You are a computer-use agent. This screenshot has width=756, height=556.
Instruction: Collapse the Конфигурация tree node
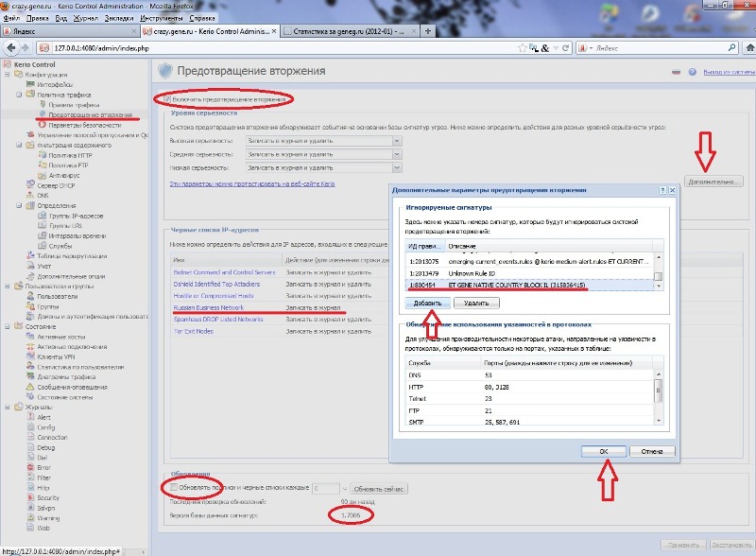pos(8,75)
